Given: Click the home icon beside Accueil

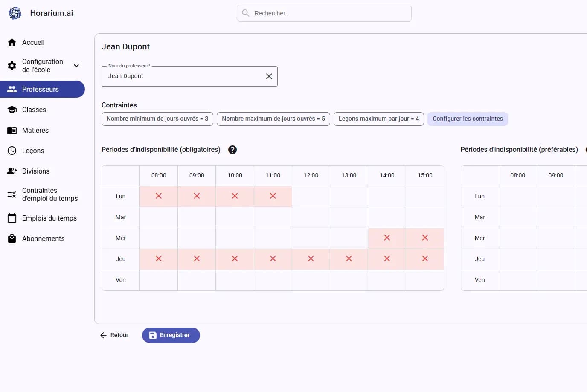Looking at the screenshot, I should click(12, 42).
